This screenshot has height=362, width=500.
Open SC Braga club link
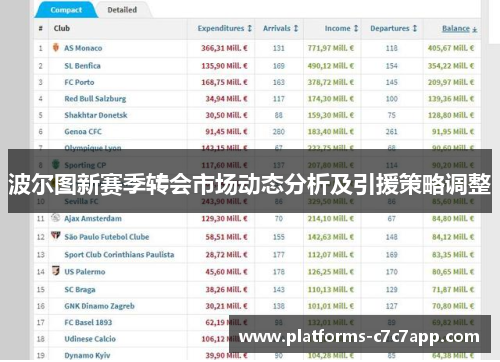(x=80, y=289)
